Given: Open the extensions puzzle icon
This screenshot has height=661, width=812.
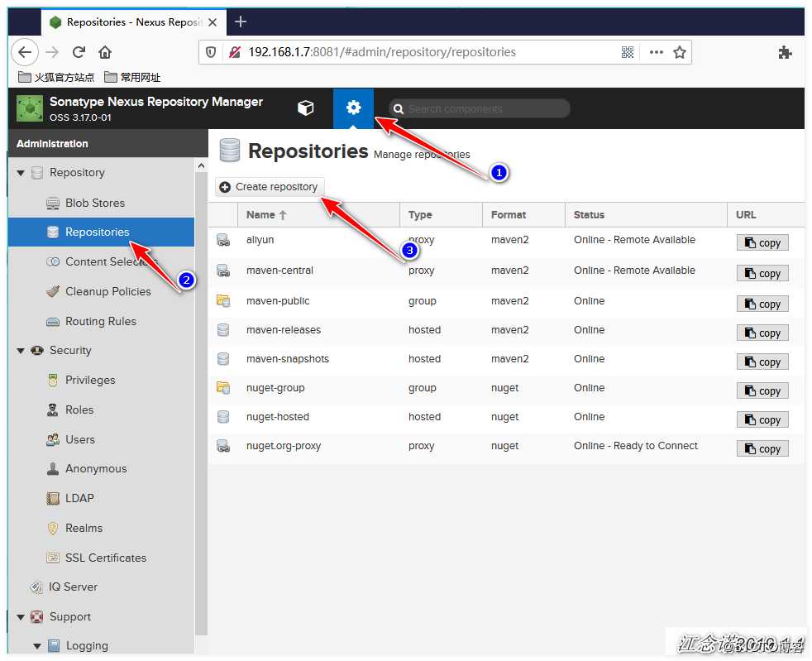Looking at the screenshot, I should 785,52.
